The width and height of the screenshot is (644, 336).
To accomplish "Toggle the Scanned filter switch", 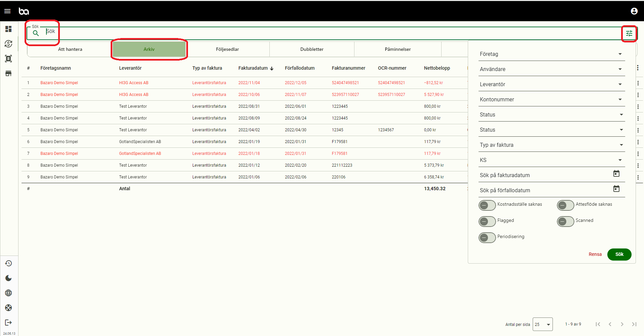I will (566, 221).
